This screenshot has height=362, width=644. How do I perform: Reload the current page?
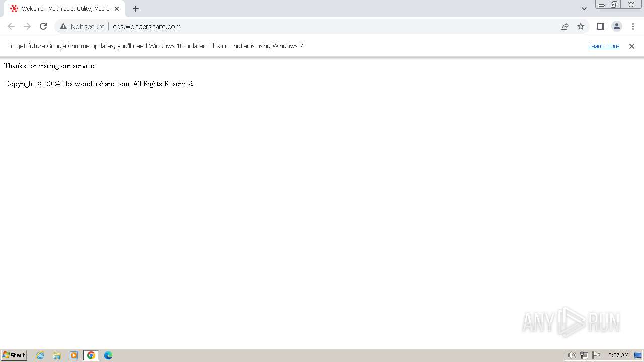point(43,26)
